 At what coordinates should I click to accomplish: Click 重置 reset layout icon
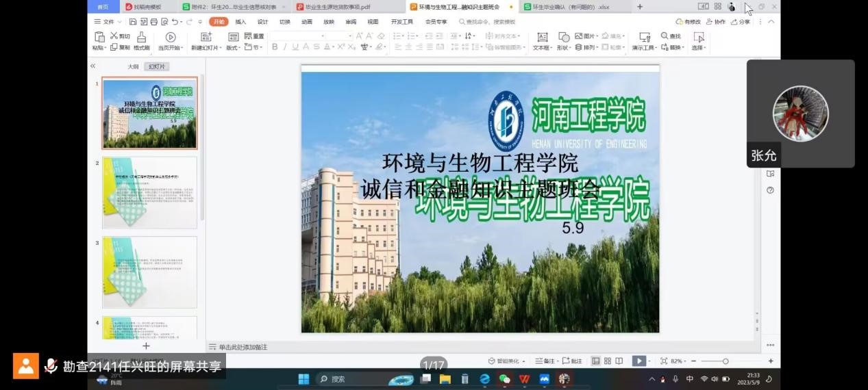click(x=248, y=36)
